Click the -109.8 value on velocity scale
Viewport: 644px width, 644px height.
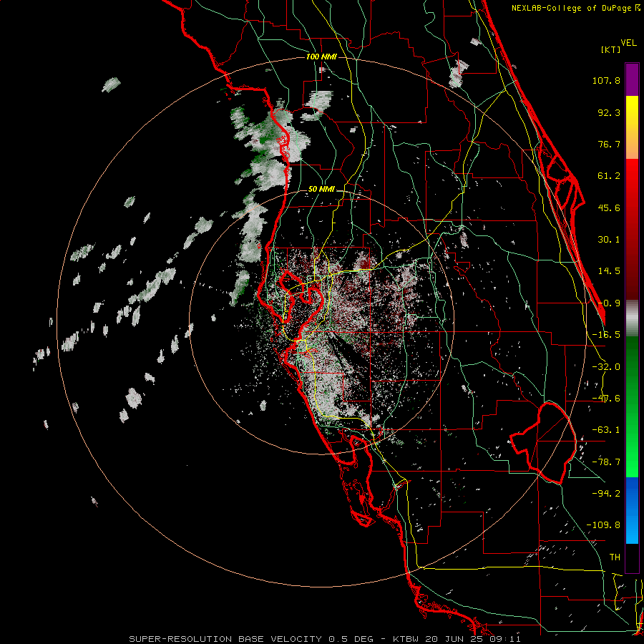click(603, 525)
